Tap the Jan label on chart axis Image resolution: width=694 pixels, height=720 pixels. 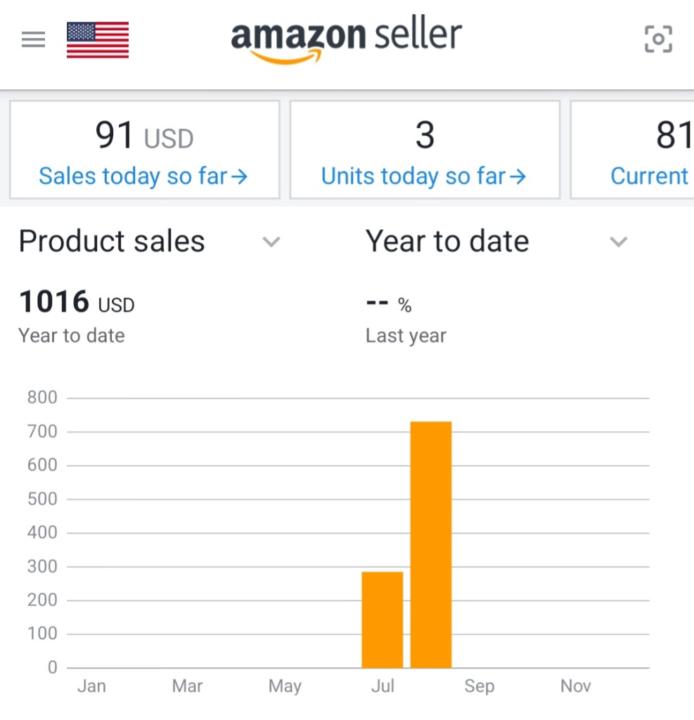tap(91, 686)
